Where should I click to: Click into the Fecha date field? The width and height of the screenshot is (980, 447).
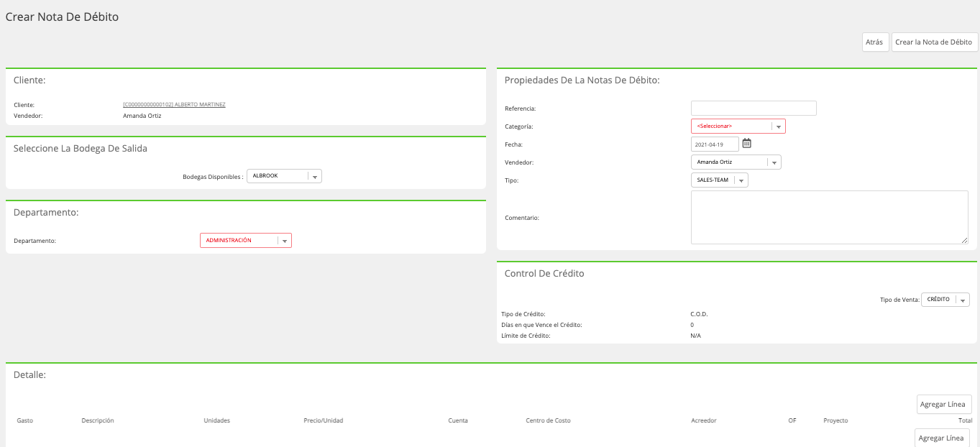pyautogui.click(x=715, y=144)
